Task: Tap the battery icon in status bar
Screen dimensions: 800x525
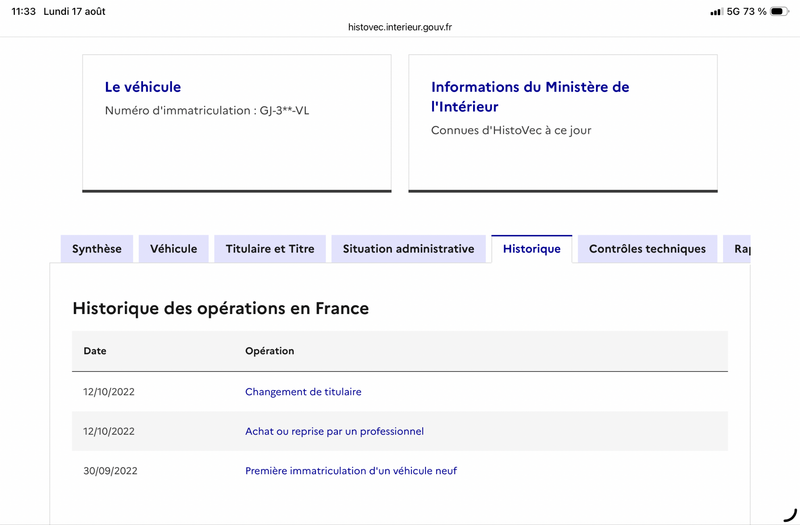Action: pos(779,11)
